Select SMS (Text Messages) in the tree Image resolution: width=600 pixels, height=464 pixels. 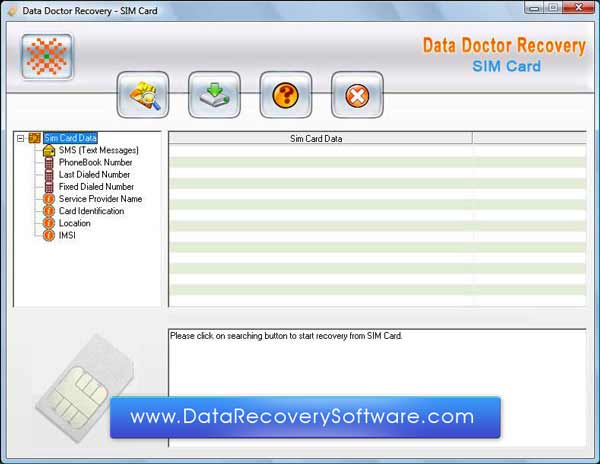pyautogui.click(x=99, y=150)
